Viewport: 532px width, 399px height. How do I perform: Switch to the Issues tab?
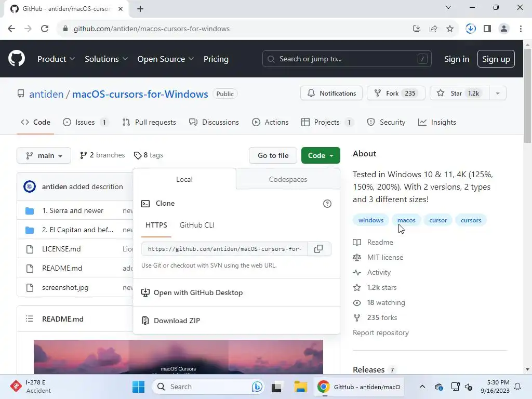86,122
